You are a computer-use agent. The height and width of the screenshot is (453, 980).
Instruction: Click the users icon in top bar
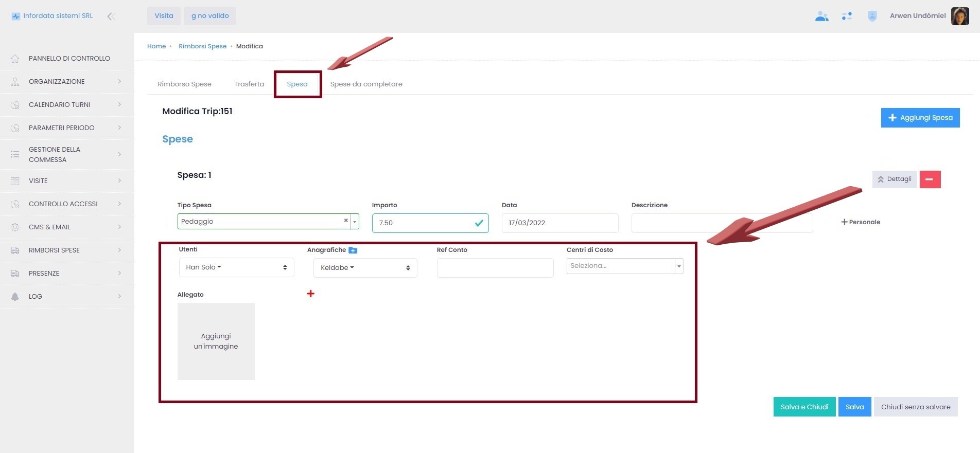tap(821, 16)
